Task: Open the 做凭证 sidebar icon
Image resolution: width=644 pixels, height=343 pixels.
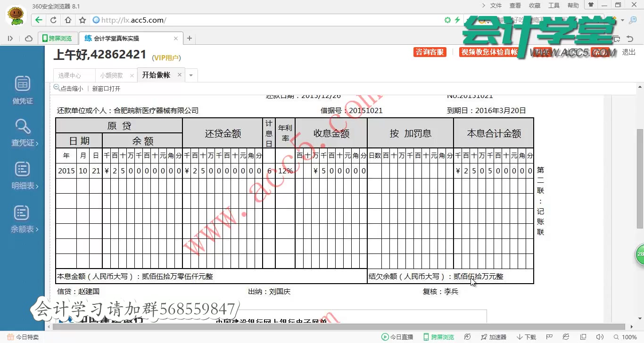Action: (x=22, y=89)
